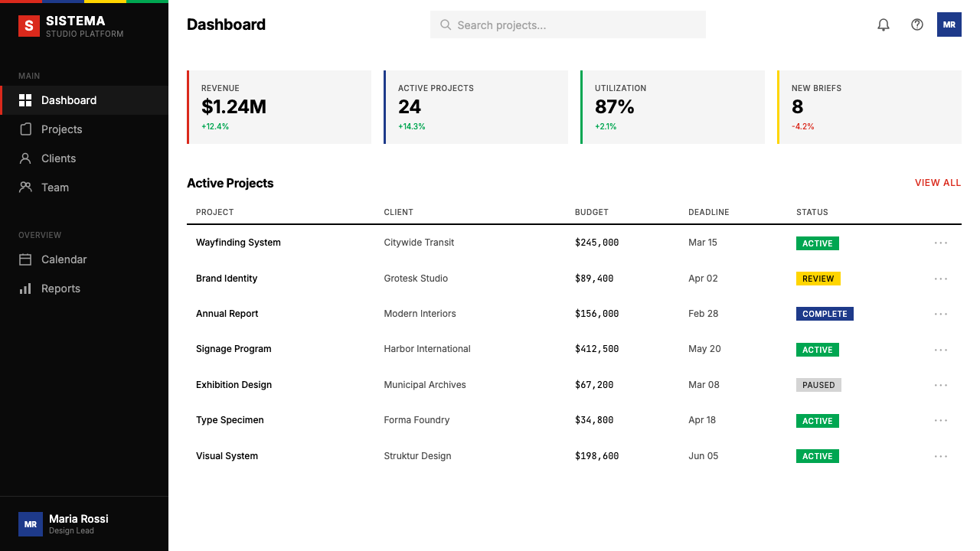Image resolution: width=980 pixels, height=551 pixels.
Task: Focus the Search projects field
Action: pyautogui.click(x=568, y=24)
